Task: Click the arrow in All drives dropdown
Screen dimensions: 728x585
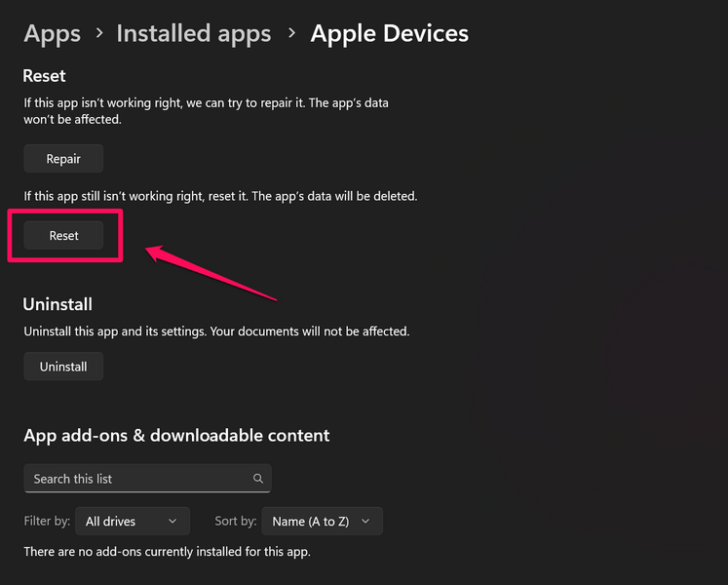Action: click(172, 522)
